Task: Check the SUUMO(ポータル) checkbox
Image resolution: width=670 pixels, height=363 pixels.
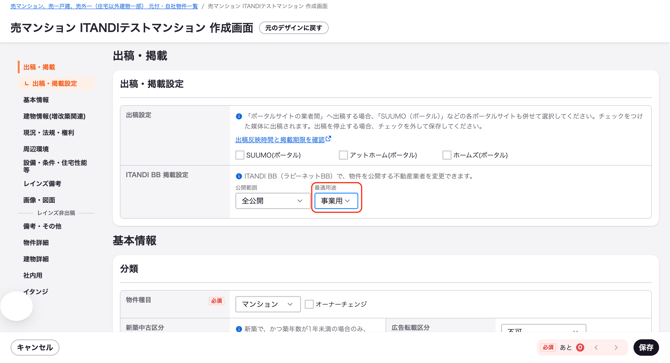Action: [x=240, y=155]
